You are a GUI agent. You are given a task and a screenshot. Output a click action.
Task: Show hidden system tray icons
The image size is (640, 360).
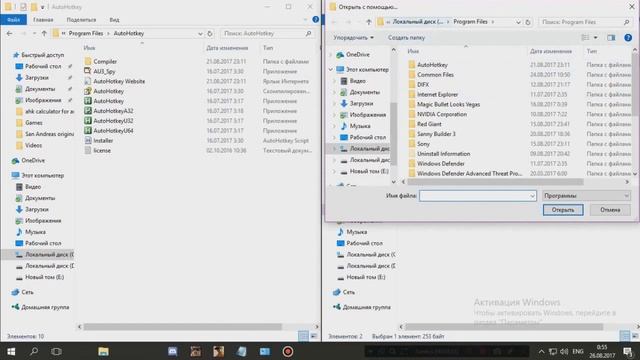tap(541, 351)
